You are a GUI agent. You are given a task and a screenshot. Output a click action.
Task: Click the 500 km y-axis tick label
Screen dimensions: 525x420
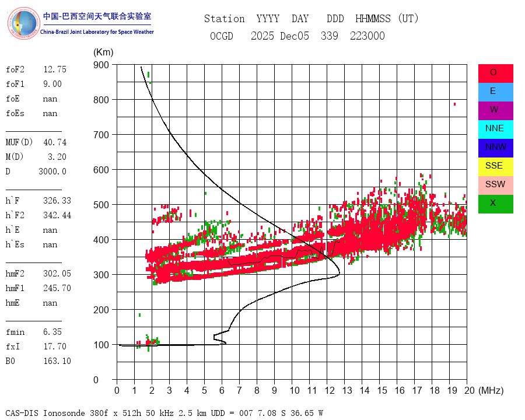pos(101,205)
